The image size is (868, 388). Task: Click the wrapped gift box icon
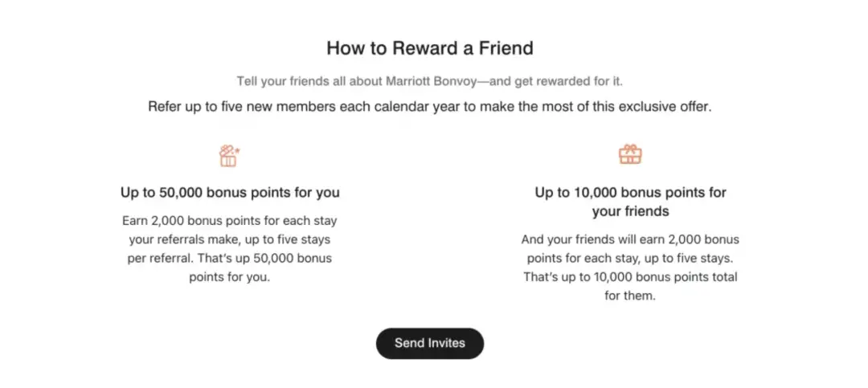point(630,154)
